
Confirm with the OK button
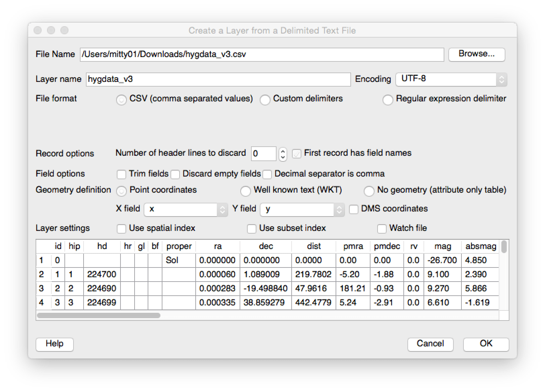pos(486,344)
